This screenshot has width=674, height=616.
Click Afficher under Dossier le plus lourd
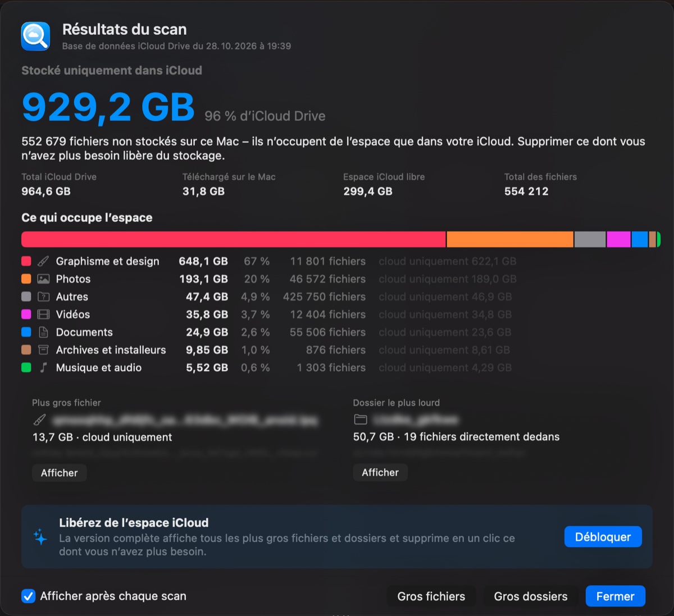(380, 472)
